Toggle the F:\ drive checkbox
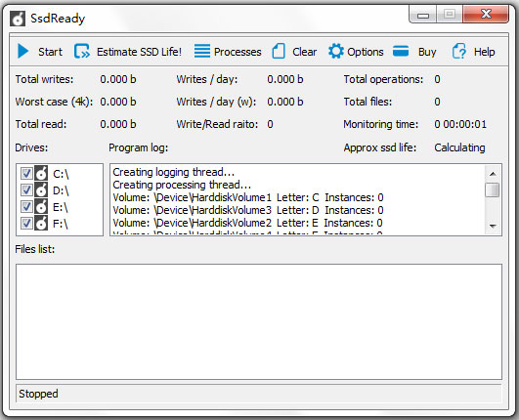 pyautogui.click(x=26, y=224)
